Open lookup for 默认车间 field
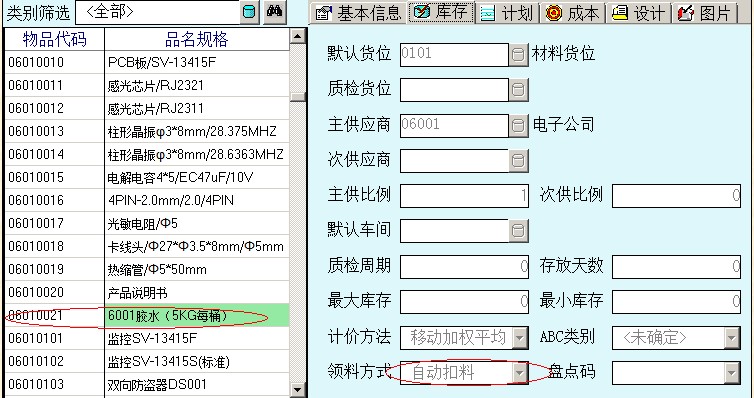754x398 pixels. 518,231
